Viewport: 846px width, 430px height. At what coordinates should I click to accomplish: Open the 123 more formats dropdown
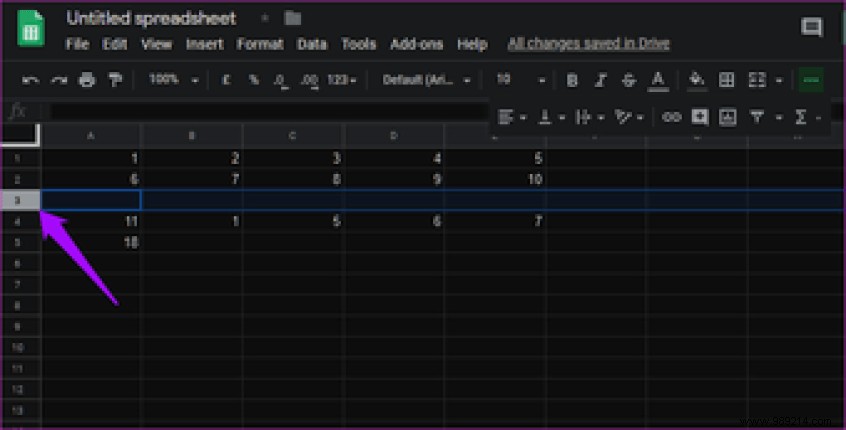click(342, 80)
